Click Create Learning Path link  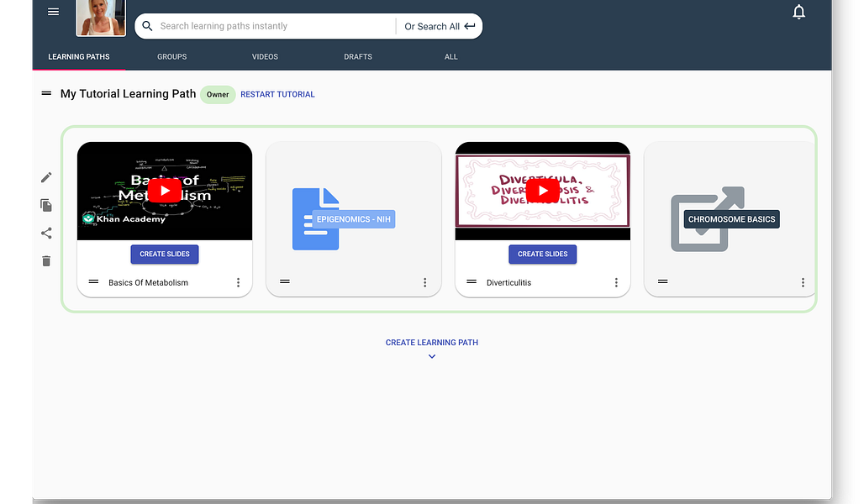pos(432,343)
